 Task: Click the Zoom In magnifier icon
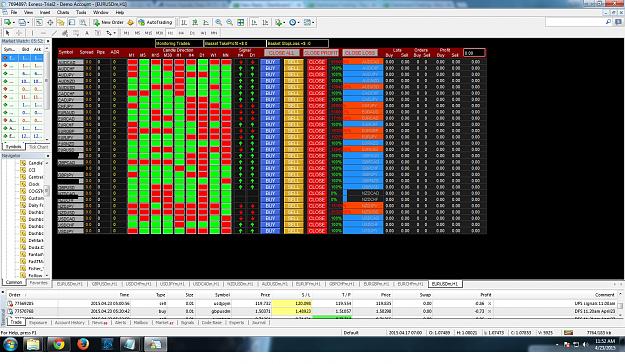(x=218, y=22)
